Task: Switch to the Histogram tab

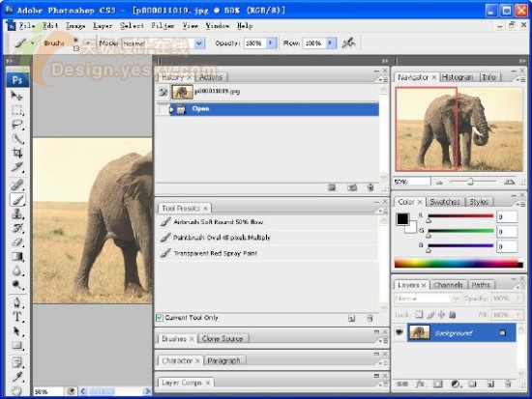Action: point(458,77)
